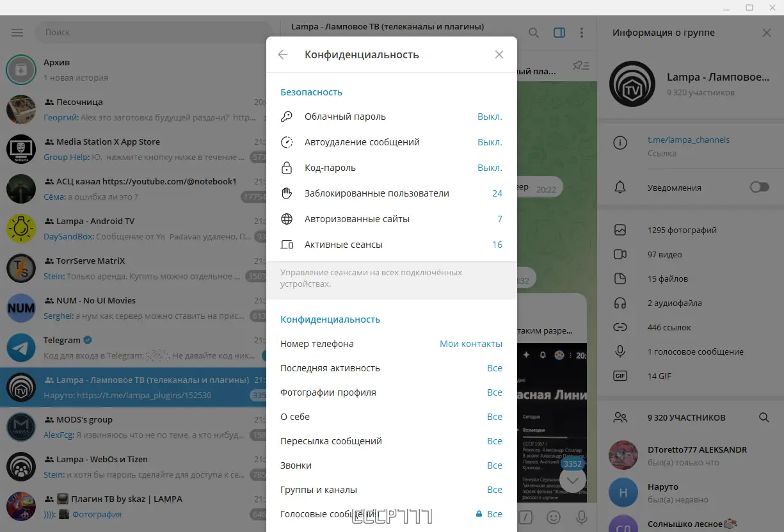Open 1295 фотографий media
Screen dimensions: 784x532
point(690,230)
